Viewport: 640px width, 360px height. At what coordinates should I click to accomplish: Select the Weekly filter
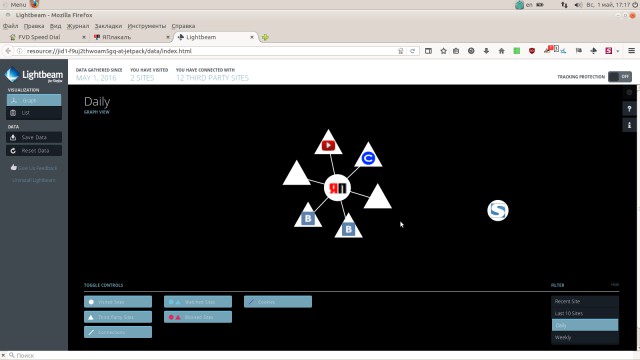[585, 338]
